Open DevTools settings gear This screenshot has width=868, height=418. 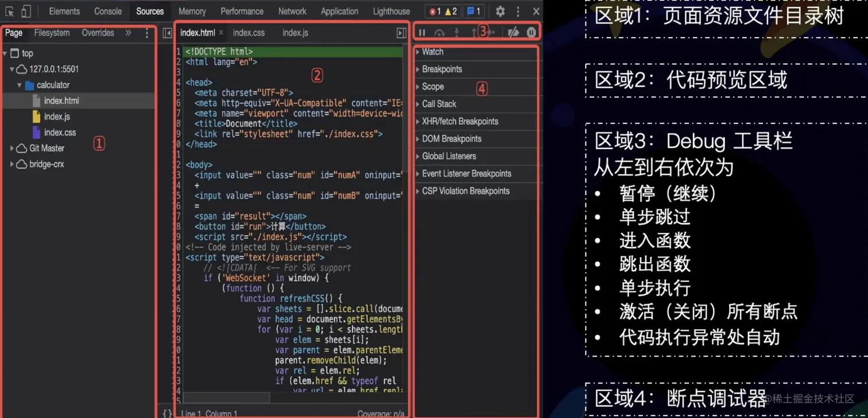point(500,11)
